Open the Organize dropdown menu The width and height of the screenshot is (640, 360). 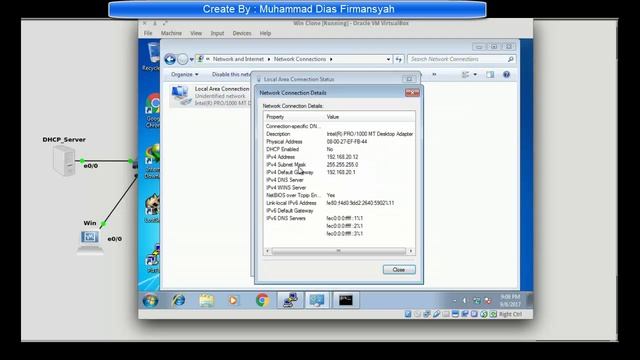click(185, 75)
